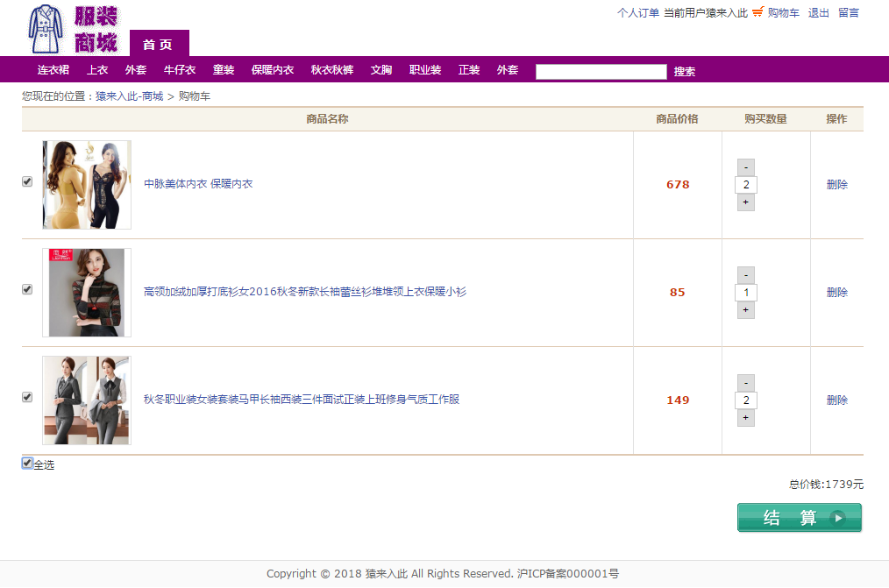This screenshot has width=889, height=588.
Task: Click 退出 to log out
Action: tap(819, 12)
